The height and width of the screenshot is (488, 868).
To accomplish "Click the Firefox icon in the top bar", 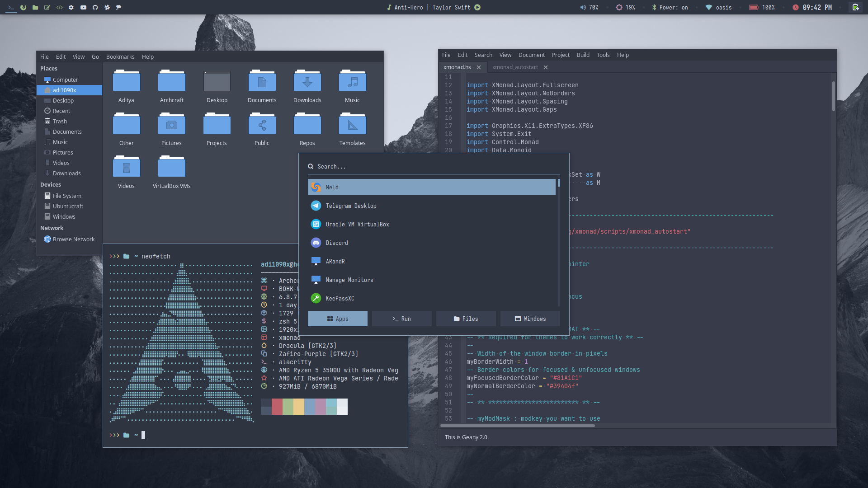I will pyautogui.click(x=23, y=7).
